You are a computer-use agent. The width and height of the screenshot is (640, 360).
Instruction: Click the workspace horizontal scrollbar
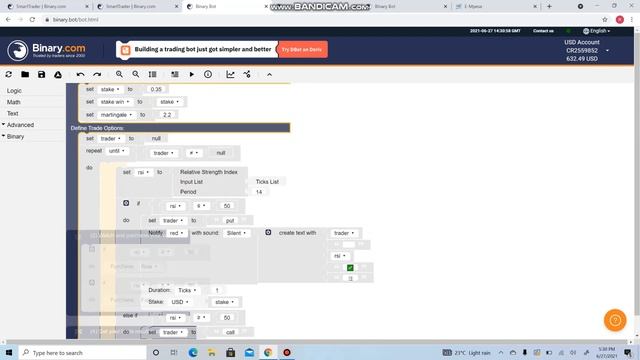318,342
